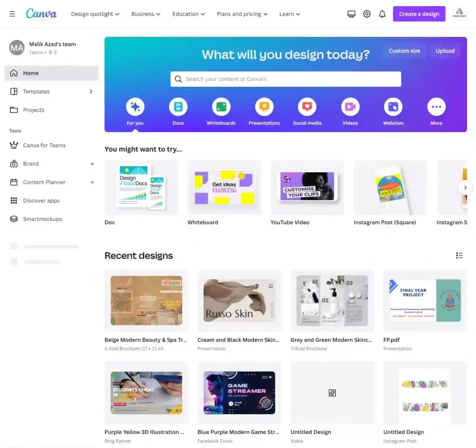This screenshot has width=476, height=448.
Task: Open the Grey and Green Skincare brochure
Action: click(332, 301)
